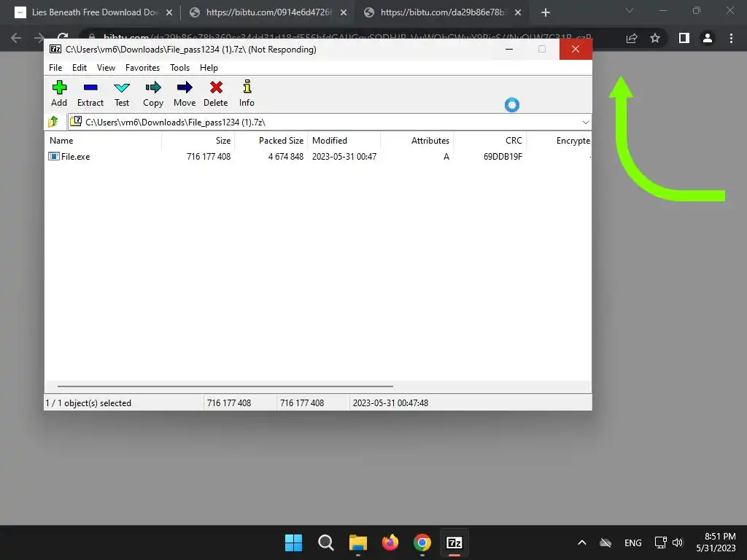Open the View menu
This screenshot has width=747, height=560.
106,68
